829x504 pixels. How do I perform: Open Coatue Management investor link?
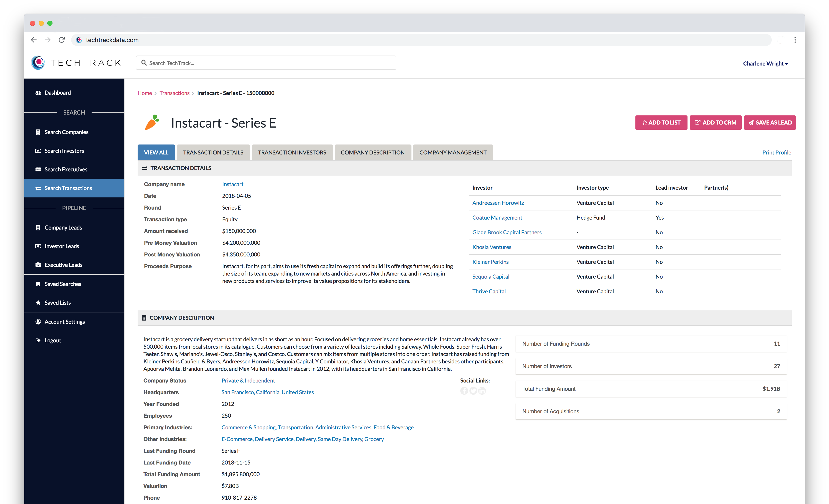tap(497, 218)
